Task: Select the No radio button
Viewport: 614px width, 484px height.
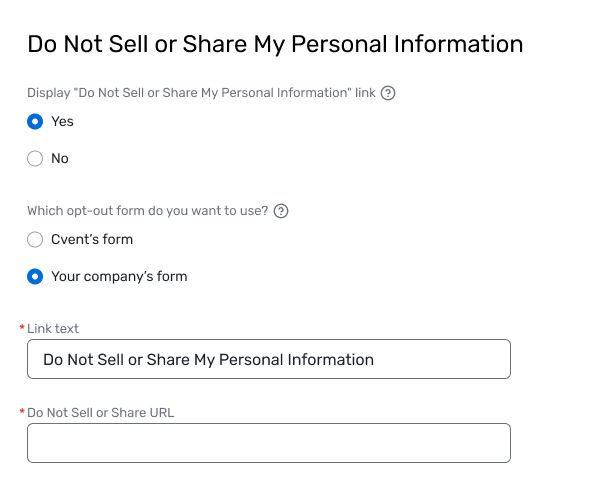Action: (35, 159)
